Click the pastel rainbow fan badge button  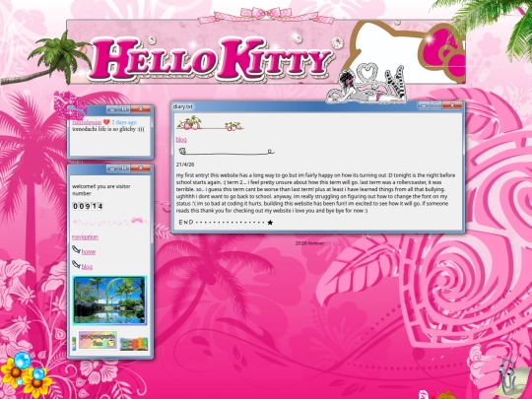(x=98, y=340)
